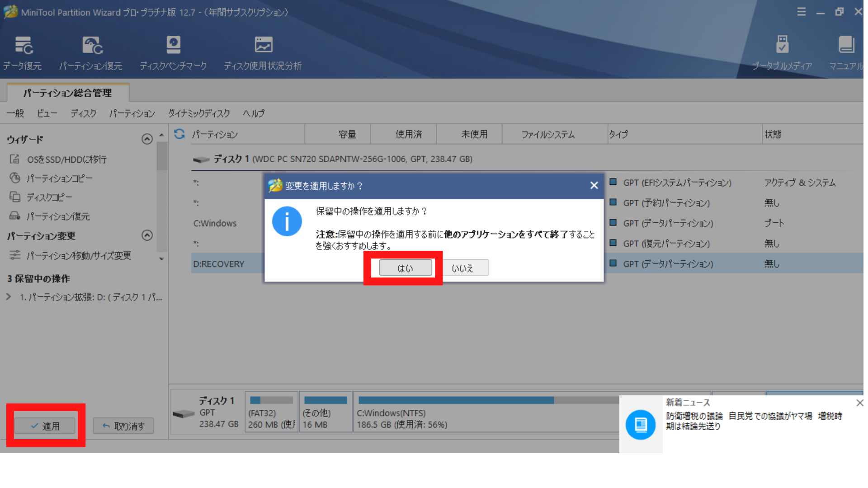
Task: Click ディスクコピー wizard in sidebar
Action: tap(49, 197)
